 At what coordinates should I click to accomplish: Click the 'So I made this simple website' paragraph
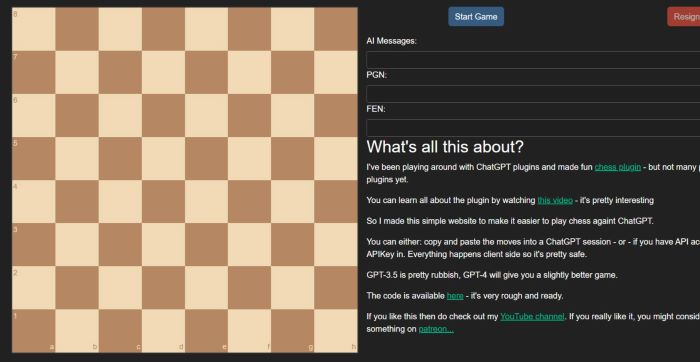510,221
